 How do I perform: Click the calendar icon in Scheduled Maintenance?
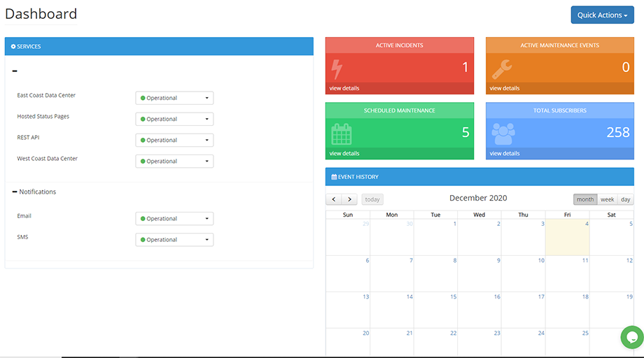point(342,134)
